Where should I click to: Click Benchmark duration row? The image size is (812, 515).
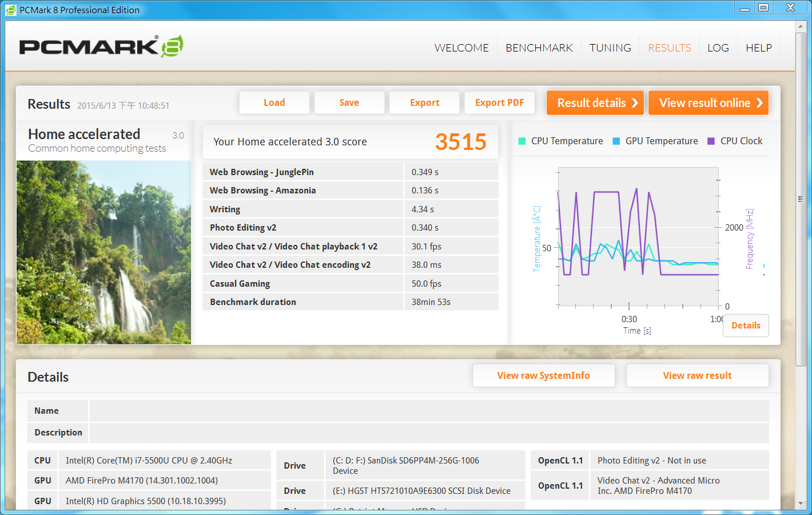351,302
